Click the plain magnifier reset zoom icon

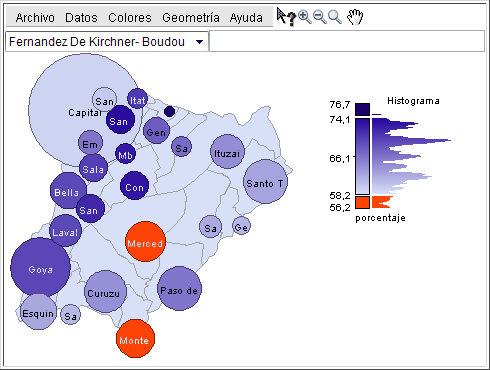click(335, 17)
